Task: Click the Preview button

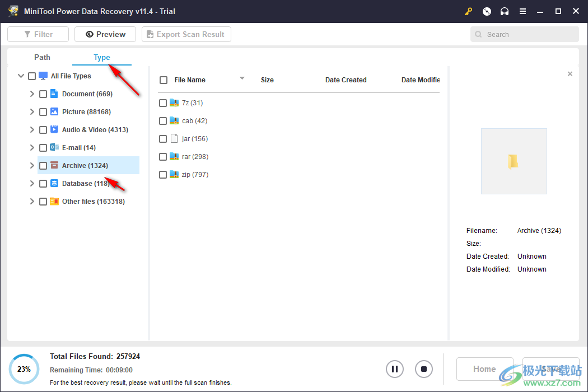Action: 105,34
